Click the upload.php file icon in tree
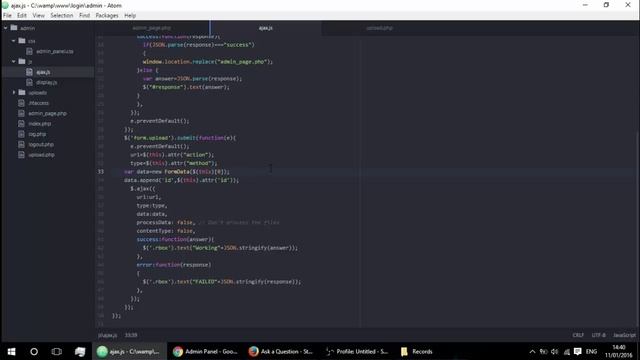 coord(22,155)
